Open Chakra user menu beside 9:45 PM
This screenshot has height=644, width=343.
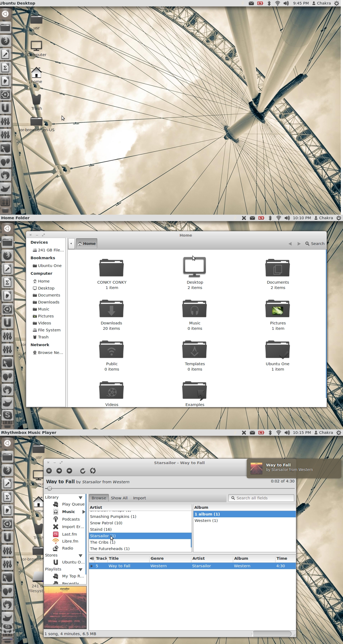tap(322, 3)
